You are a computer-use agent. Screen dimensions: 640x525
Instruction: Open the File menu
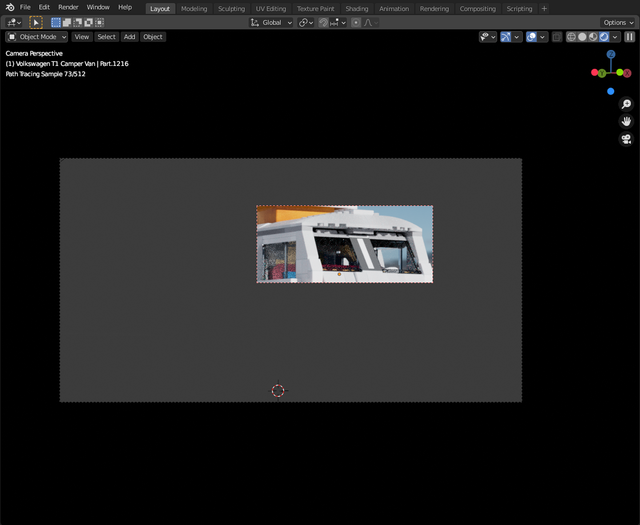pyautogui.click(x=25, y=7)
